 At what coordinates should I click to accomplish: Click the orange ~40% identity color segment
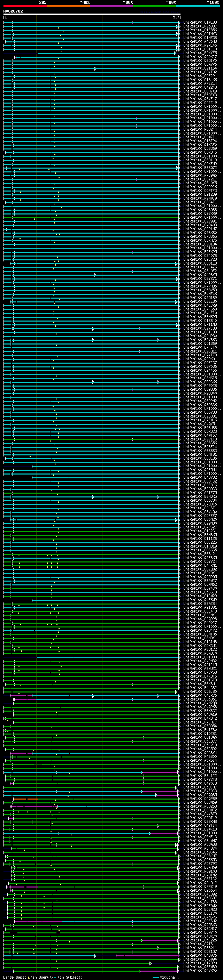(68, 6)
